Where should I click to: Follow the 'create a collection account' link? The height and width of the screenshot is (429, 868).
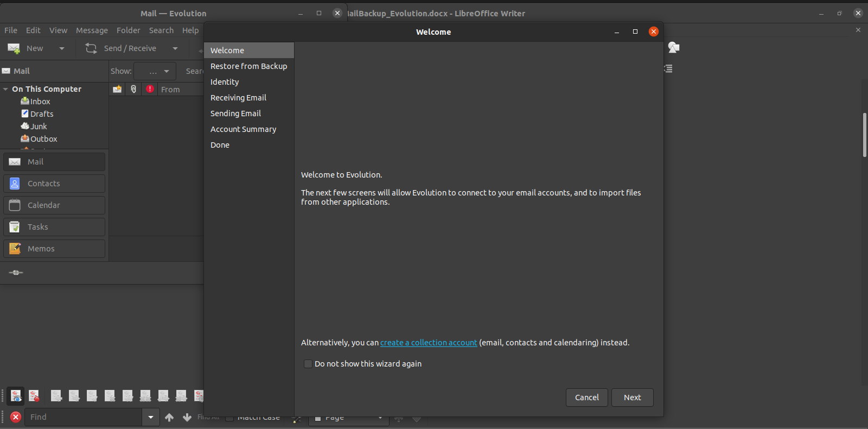pyautogui.click(x=429, y=343)
